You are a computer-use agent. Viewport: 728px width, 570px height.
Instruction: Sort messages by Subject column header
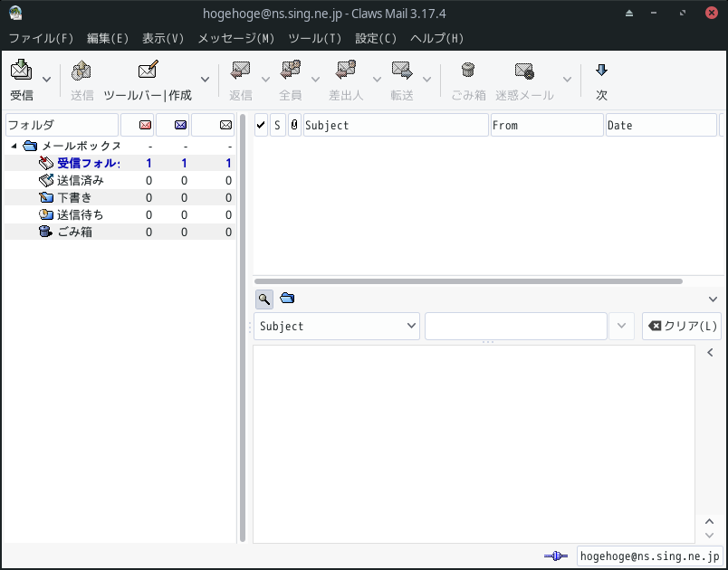click(396, 125)
